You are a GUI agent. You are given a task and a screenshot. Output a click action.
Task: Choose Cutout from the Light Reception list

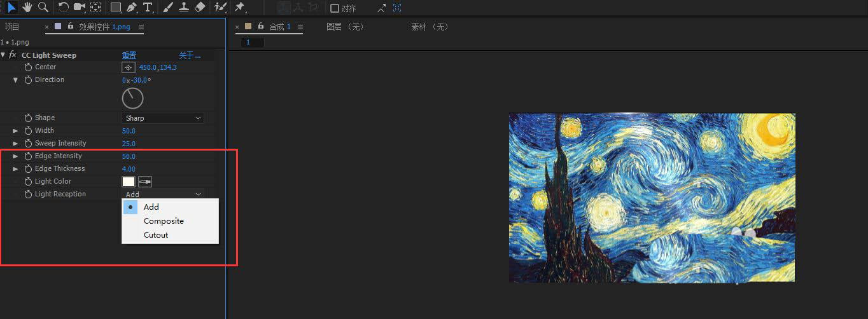coord(156,235)
